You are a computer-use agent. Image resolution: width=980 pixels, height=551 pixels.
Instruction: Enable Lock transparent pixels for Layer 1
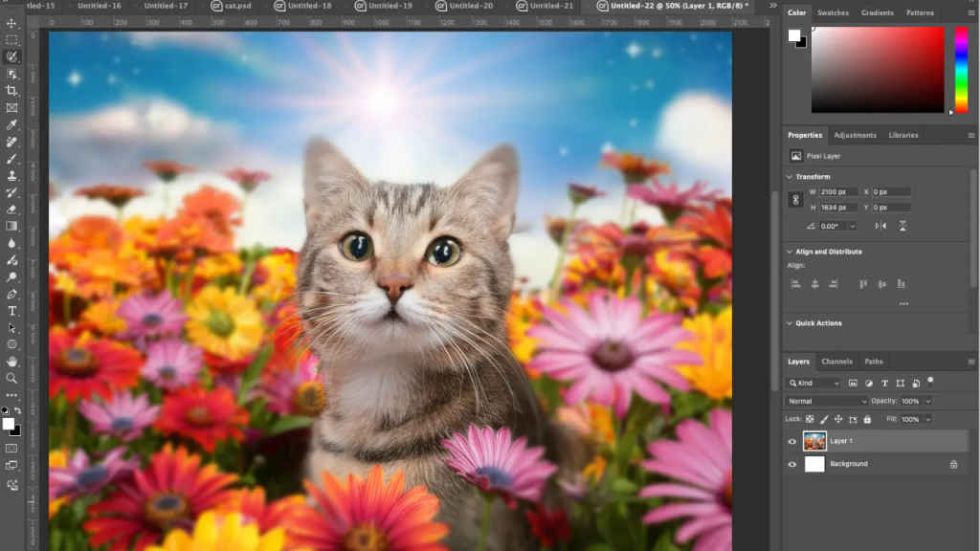(x=808, y=419)
